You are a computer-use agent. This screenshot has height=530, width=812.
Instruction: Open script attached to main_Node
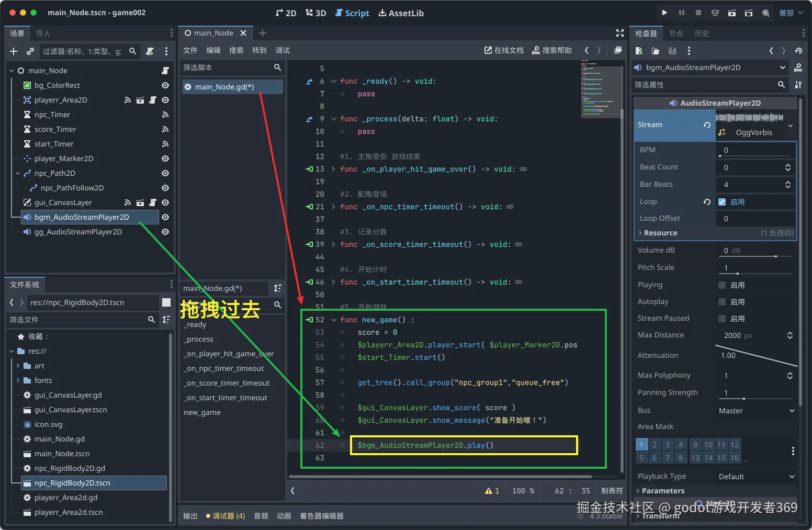click(x=165, y=71)
